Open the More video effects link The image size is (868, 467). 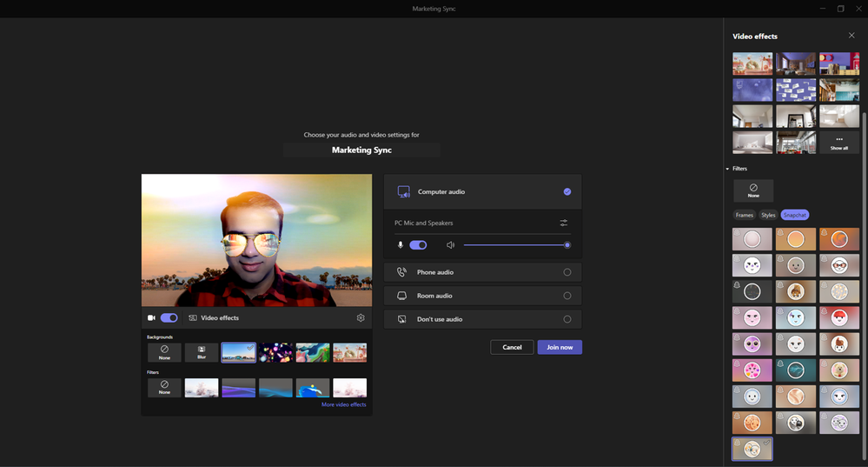(343, 405)
